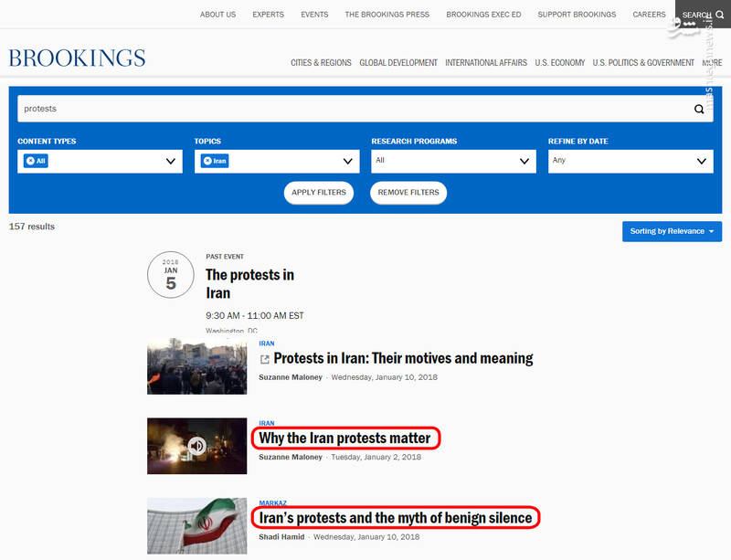Open the Careers page
Viewport: 731px width, 560px height.
tap(649, 15)
